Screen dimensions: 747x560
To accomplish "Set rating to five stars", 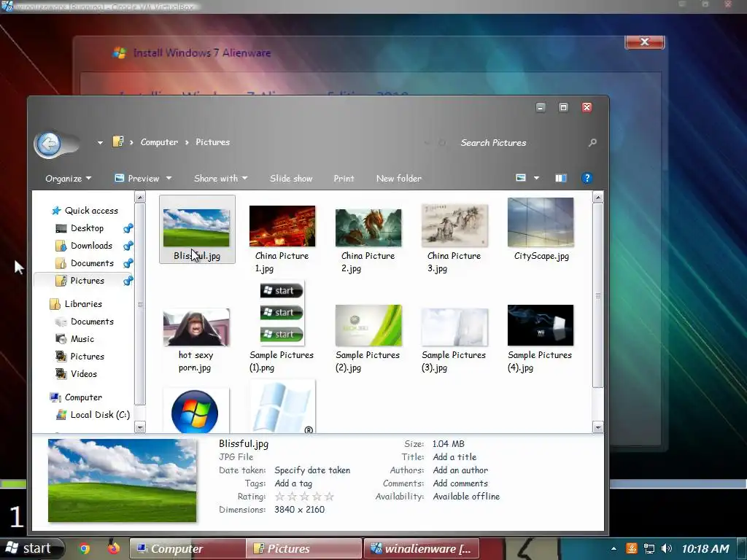I will coord(329,497).
